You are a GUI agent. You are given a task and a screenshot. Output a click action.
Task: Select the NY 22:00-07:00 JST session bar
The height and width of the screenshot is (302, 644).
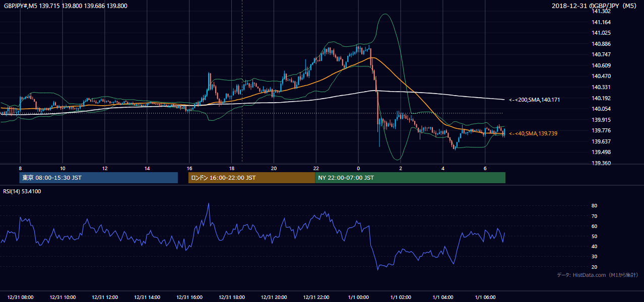(x=410, y=178)
